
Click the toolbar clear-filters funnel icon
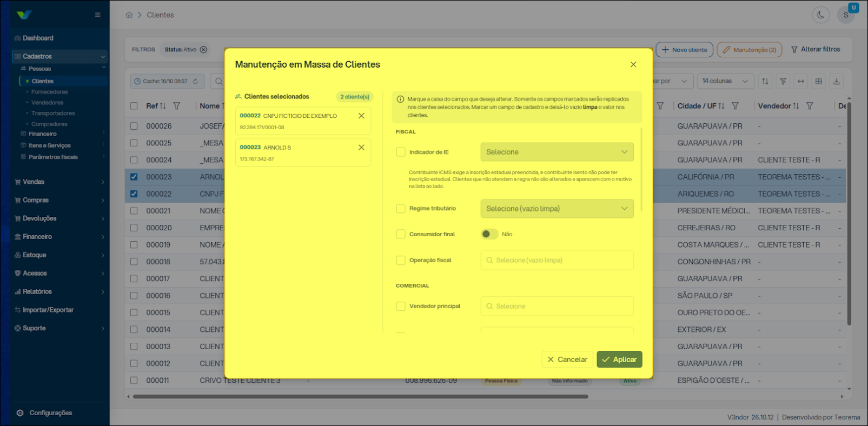click(783, 81)
